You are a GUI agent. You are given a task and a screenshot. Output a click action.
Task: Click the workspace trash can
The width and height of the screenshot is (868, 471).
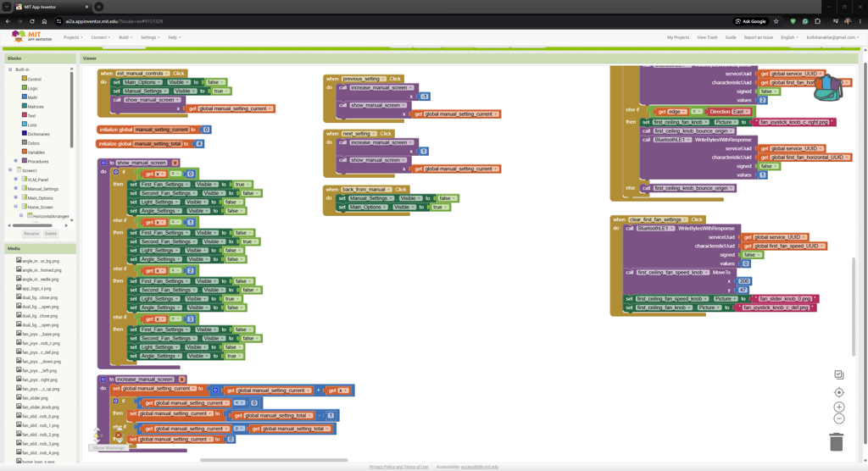[x=837, y=441]
